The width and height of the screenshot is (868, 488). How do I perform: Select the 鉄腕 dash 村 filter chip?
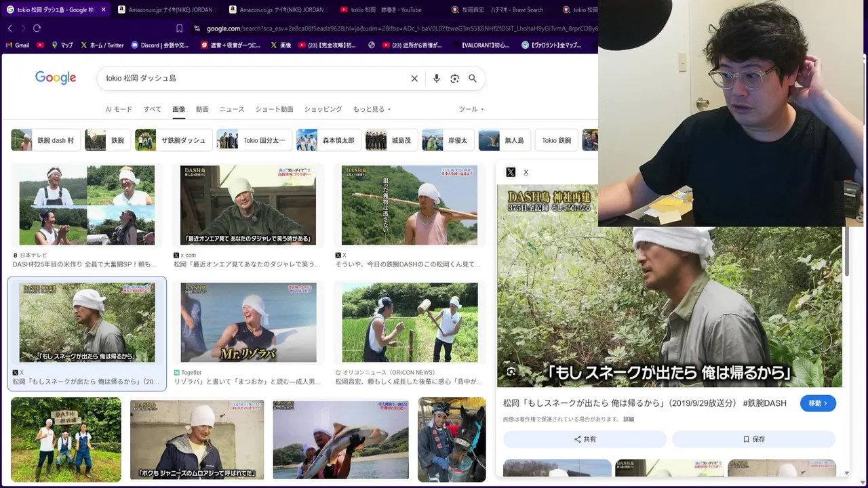45,140
